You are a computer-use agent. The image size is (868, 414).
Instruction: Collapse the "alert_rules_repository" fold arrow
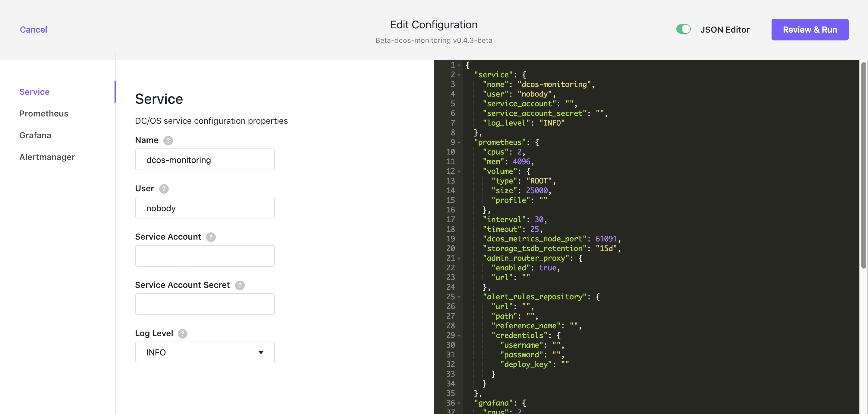[x=459, y=297]
